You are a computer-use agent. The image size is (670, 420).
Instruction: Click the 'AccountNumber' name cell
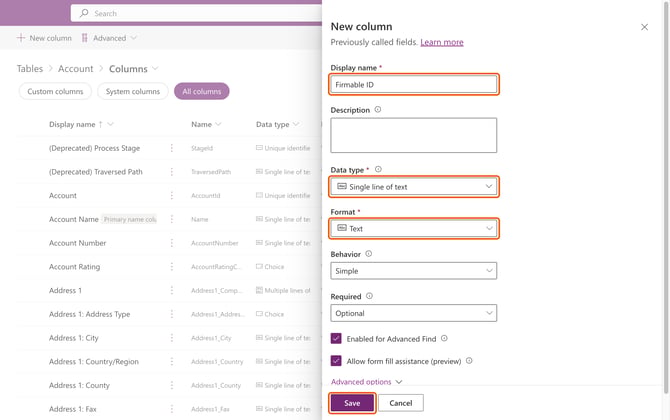click(x=215, y=243)
